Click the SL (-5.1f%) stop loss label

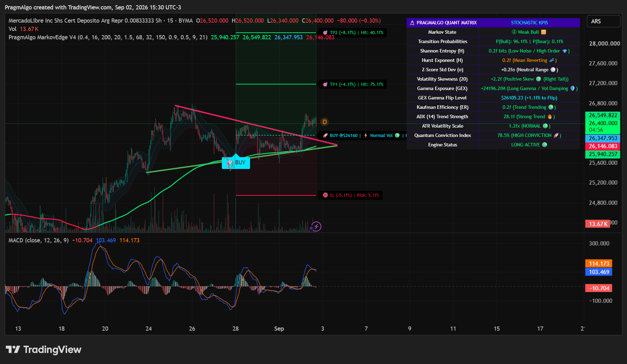[x=351, y=195]
